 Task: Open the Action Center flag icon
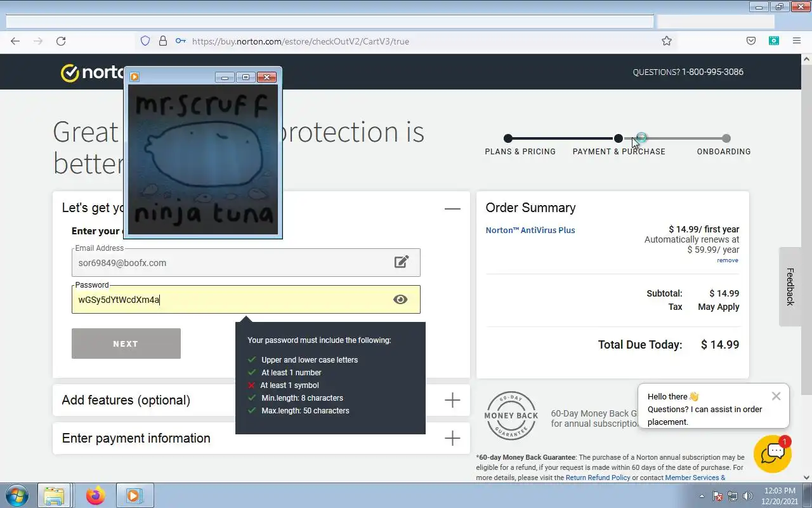(x=717, y=496)
